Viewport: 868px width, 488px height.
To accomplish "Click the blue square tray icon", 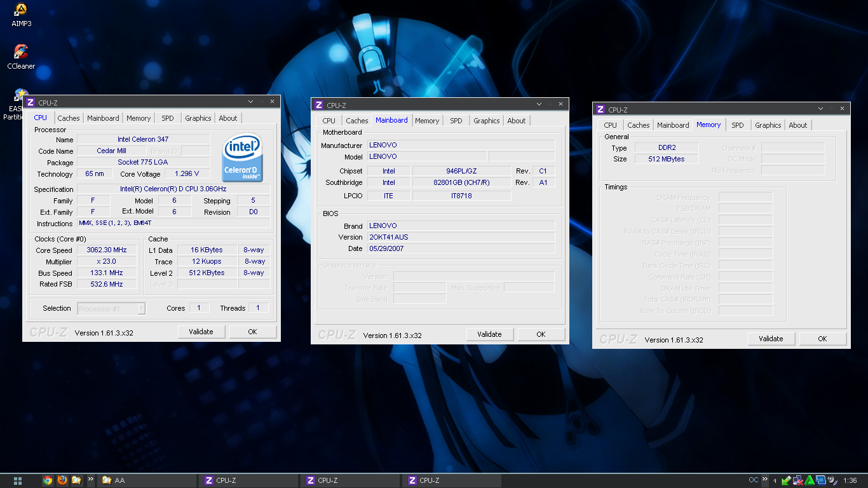I will pyautogui.click(x=821, y=480).
